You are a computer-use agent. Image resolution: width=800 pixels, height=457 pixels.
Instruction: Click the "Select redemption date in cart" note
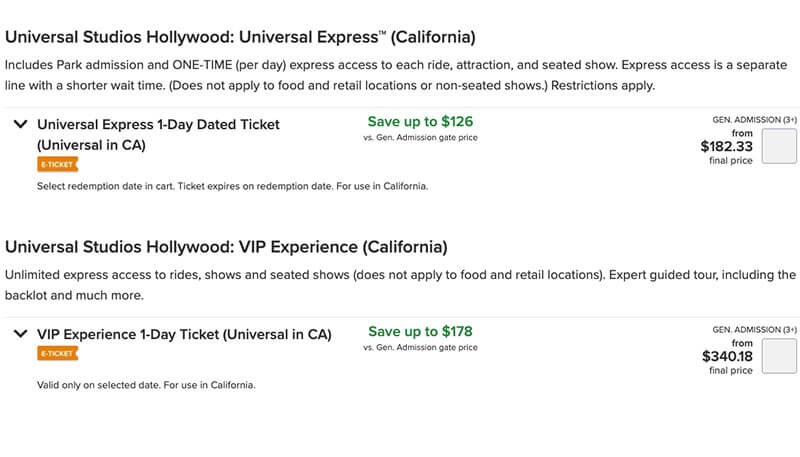point(232,186)
